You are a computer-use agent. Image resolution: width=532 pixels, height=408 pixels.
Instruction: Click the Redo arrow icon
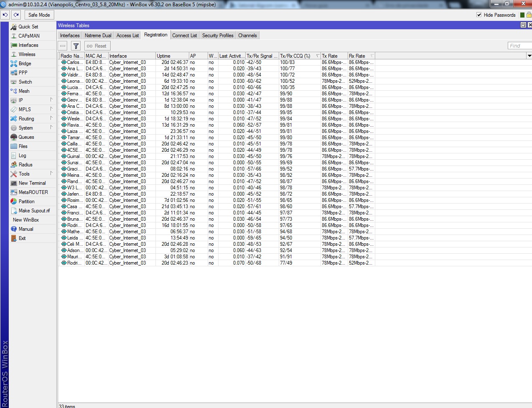[x=16, y=15]
